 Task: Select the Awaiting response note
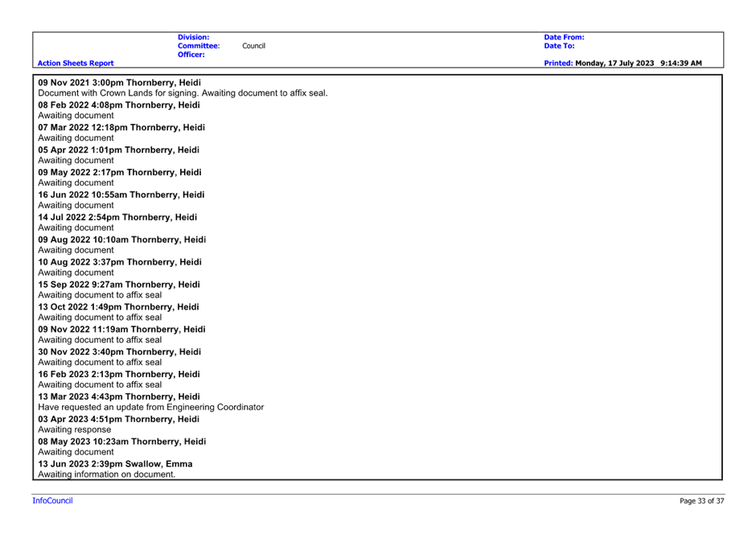click(x=74, y=429)
